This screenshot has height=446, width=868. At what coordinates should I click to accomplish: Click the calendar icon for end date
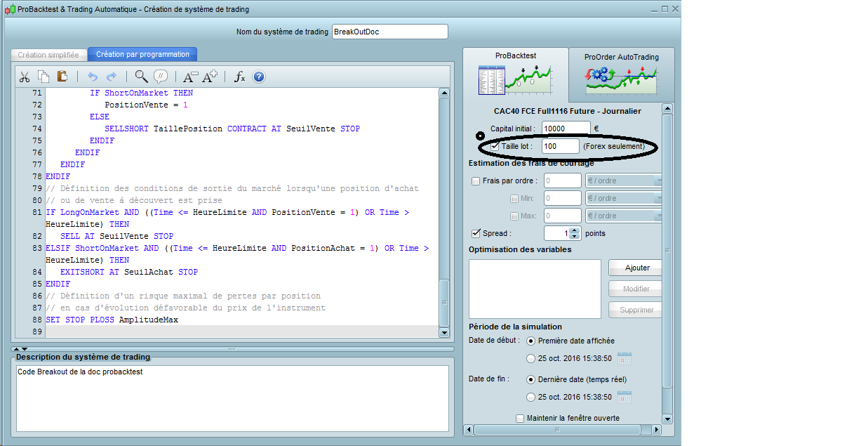tap(625, 397)
